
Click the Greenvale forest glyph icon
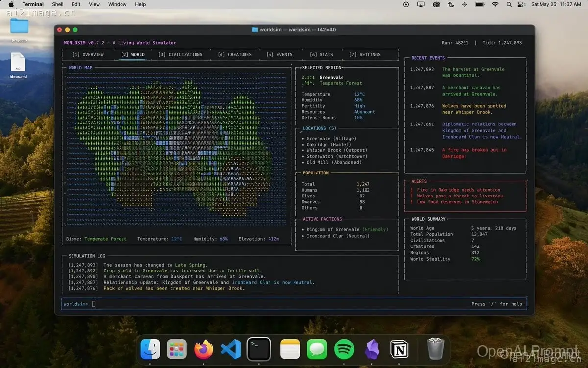(x=308, y=80)
